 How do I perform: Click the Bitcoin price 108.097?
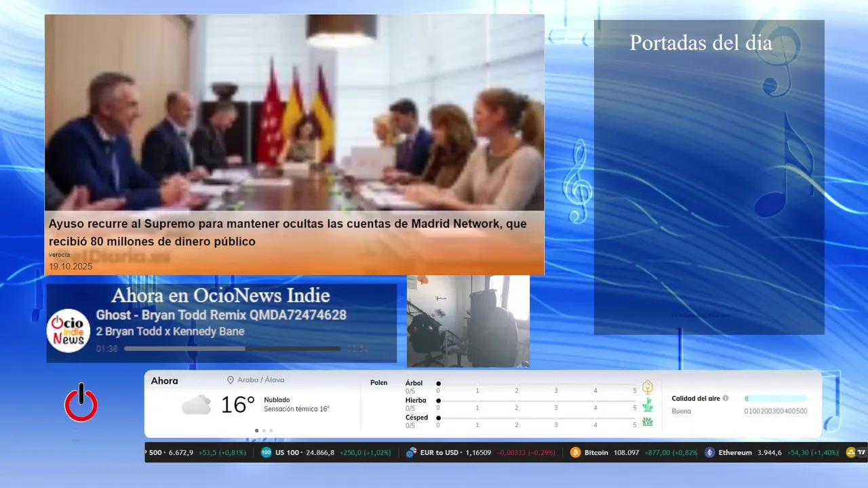tap(626, 453)
